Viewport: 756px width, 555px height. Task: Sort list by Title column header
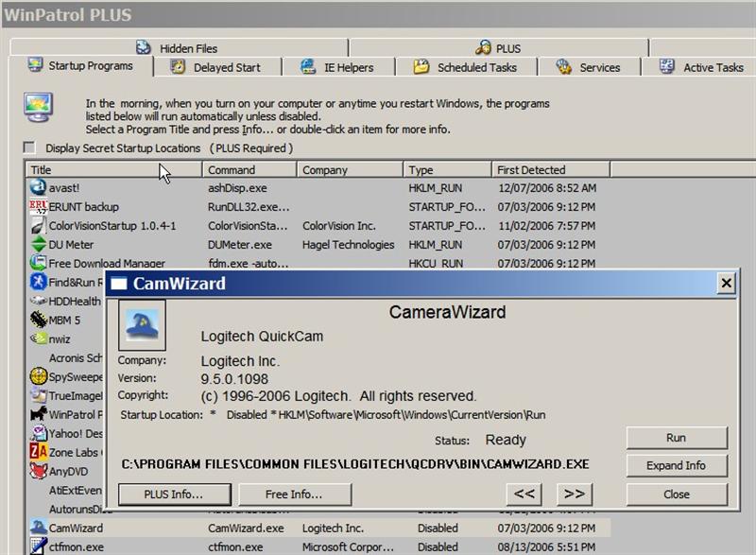pos(114,170)
